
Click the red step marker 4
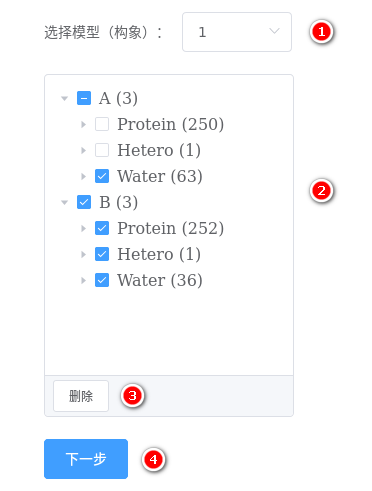(153, 459)
